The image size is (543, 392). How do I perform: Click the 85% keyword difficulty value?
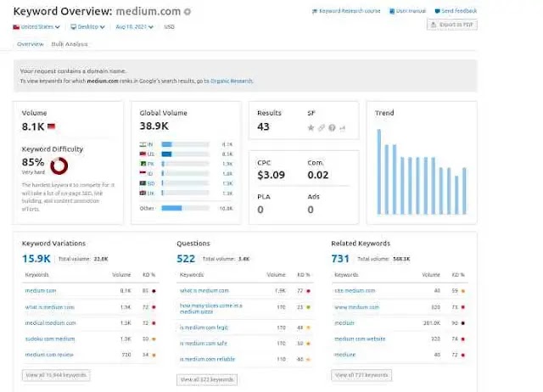pos(33,162)
